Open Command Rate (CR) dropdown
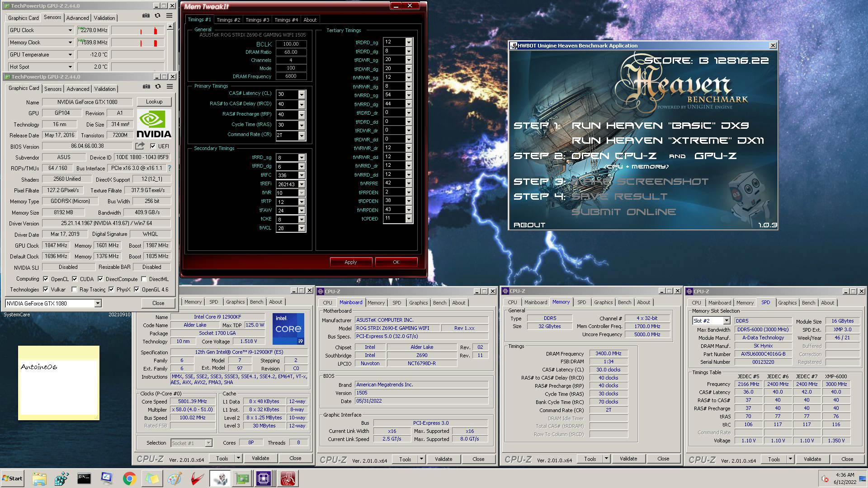Viewport: 868px width, 488px height. point(302,136)
